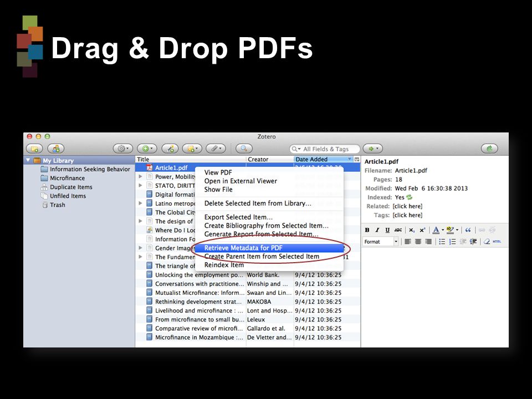Screen dimensions: 532x399
Task: Click the column picker icon beside Date Added
Action: [357, 159]
